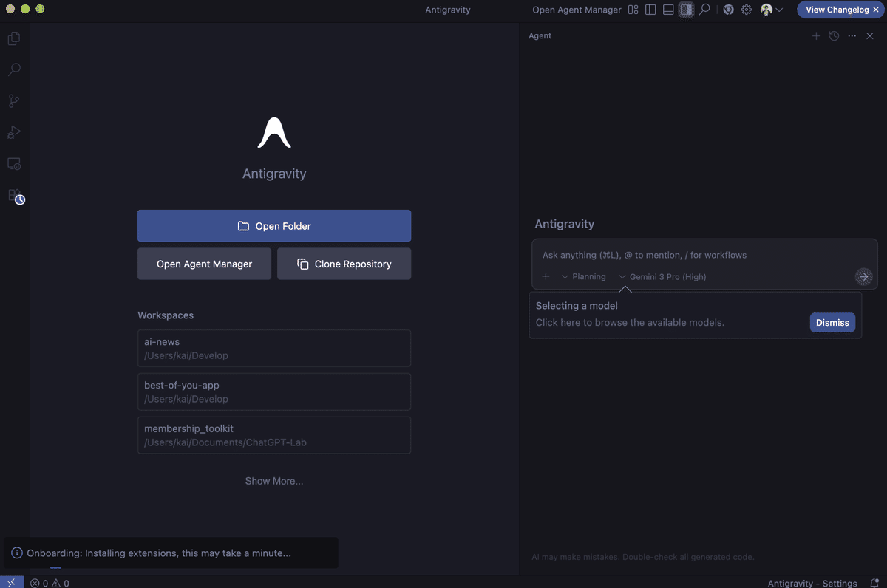Click the Open Folder button
The image size is (887, 588).
(273, 226)
